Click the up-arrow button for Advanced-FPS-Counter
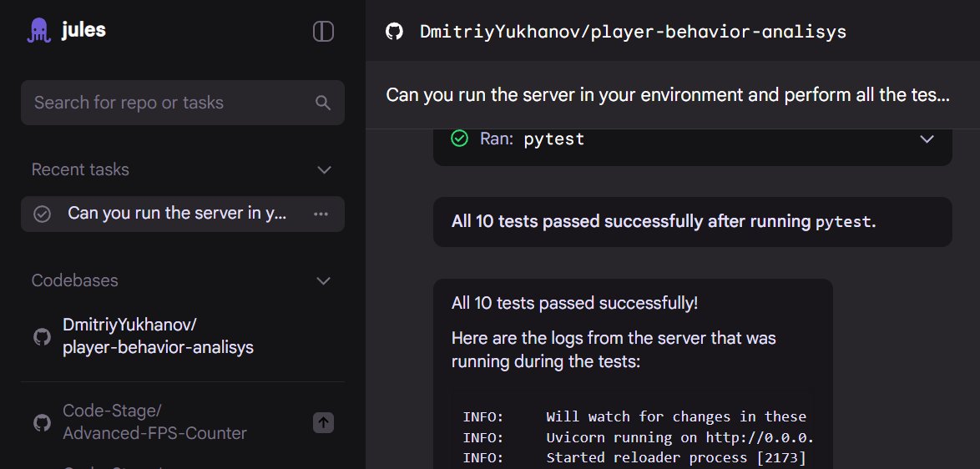 323,423
